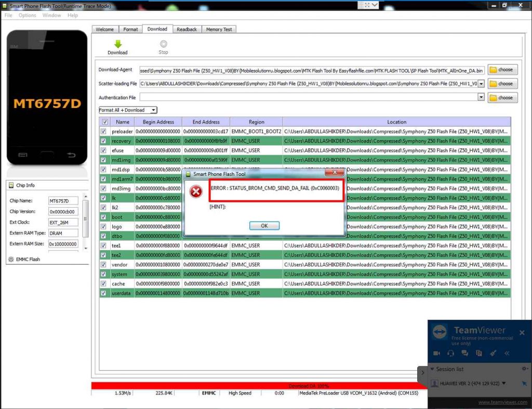Uncheck the preloader partition checkbox

point(103,131)
